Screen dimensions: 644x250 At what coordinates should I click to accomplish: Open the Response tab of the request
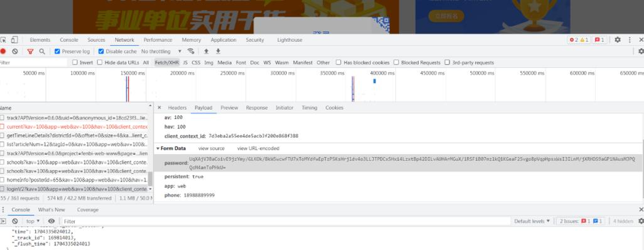tap(257, 107)
